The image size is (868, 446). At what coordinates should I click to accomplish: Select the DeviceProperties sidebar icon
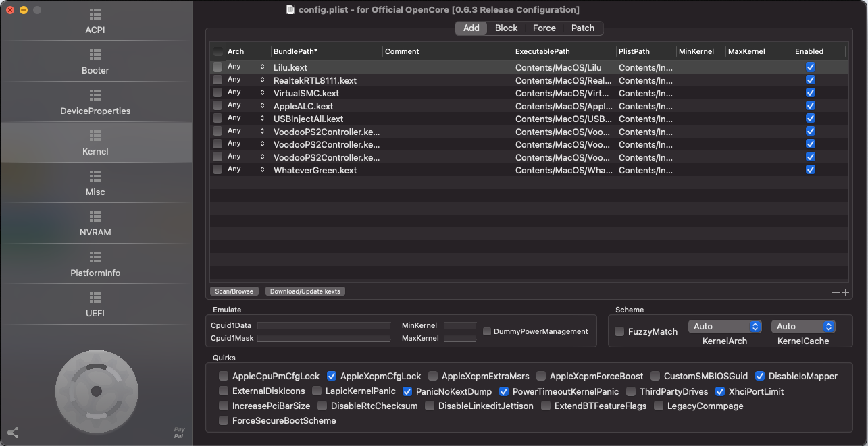coord(95,95)
